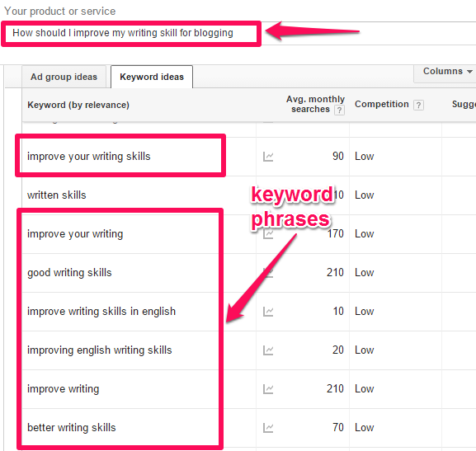Screen dimensions: 476x451
Task: Sort by Avg. monthly searches column header
Action: (x=315, y=104)
